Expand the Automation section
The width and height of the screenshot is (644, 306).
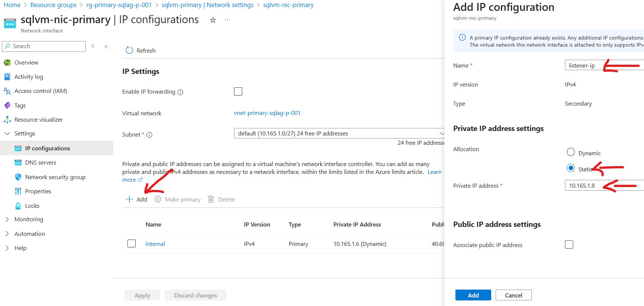coord(7,234)
